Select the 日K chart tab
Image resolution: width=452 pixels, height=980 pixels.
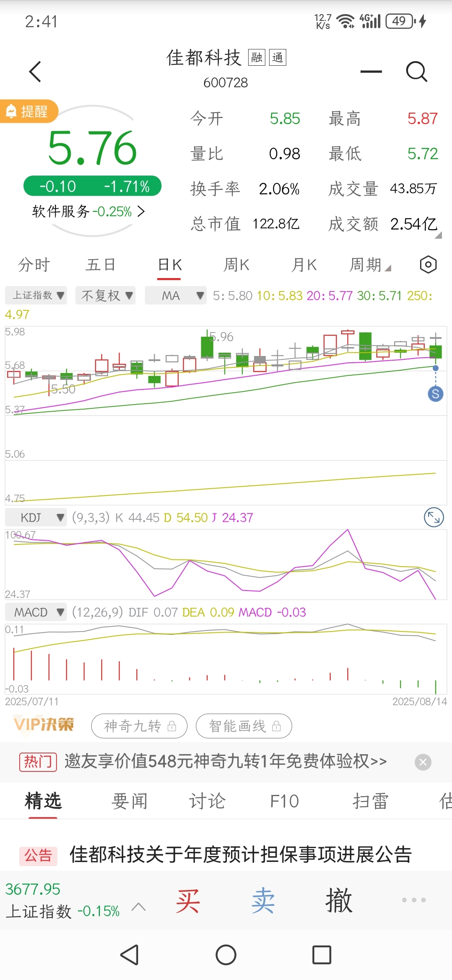pos(169,265)
